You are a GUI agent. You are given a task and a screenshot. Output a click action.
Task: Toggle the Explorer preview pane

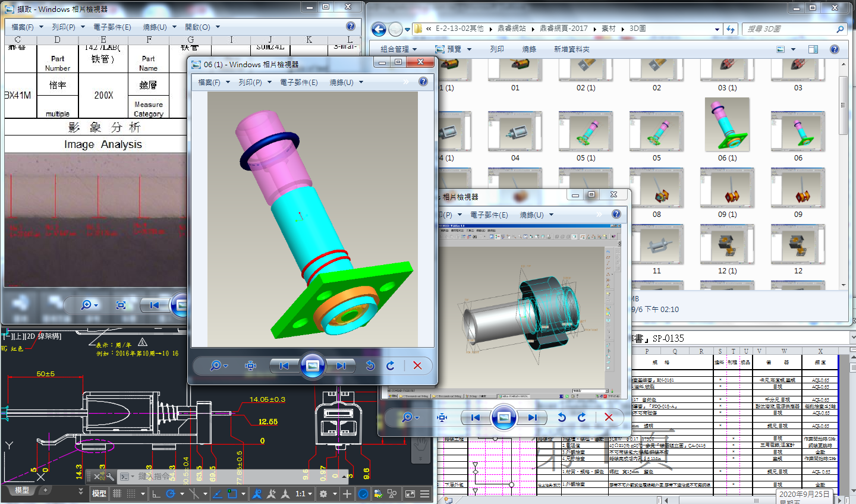[813, 49]
